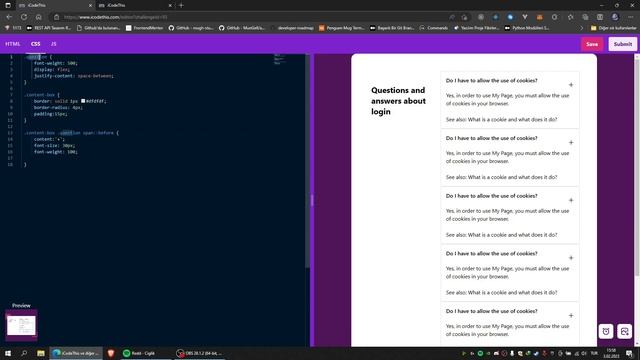Viewport: 640px width, 360px height.
Task: Click the #dfdfdf color swatch in CSS code
Action: tap(83, 101)
